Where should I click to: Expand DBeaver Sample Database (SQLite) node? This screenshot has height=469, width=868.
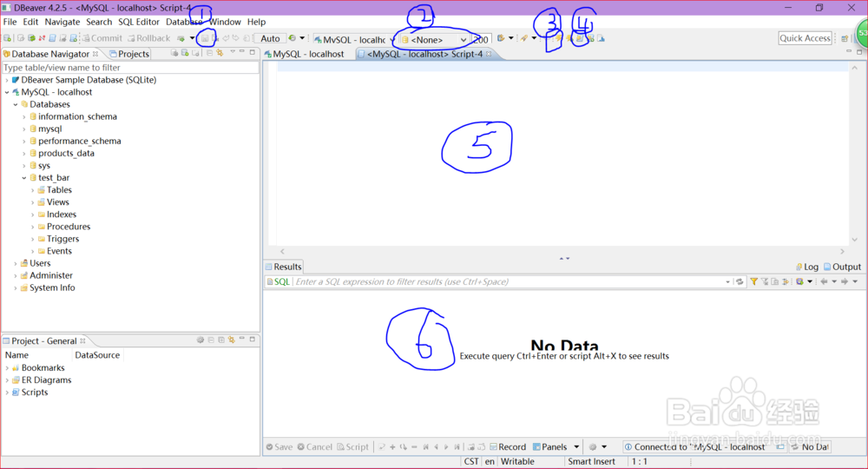point(7,80)
